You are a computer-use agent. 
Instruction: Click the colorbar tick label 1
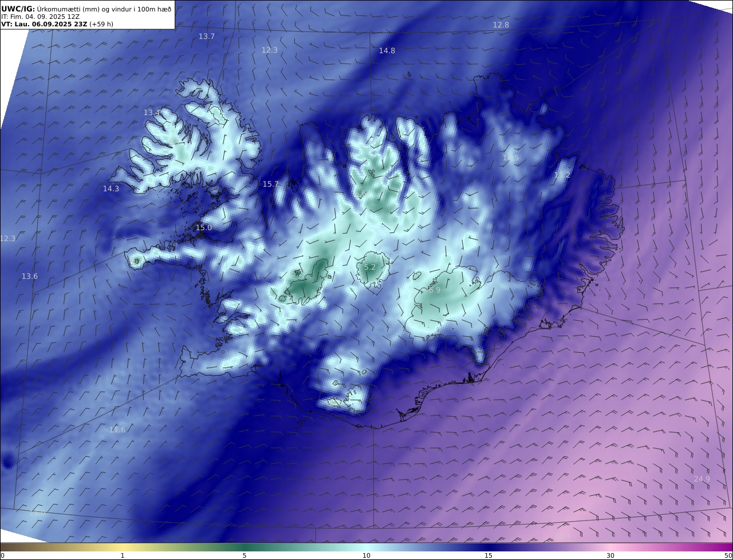pyautogui.click(x=123, y=555)
